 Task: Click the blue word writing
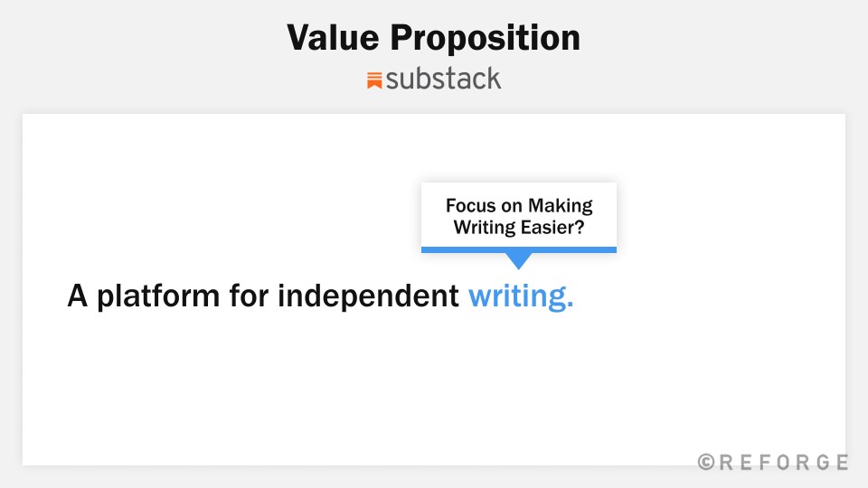pyautogui.click(x=521, y=296)
